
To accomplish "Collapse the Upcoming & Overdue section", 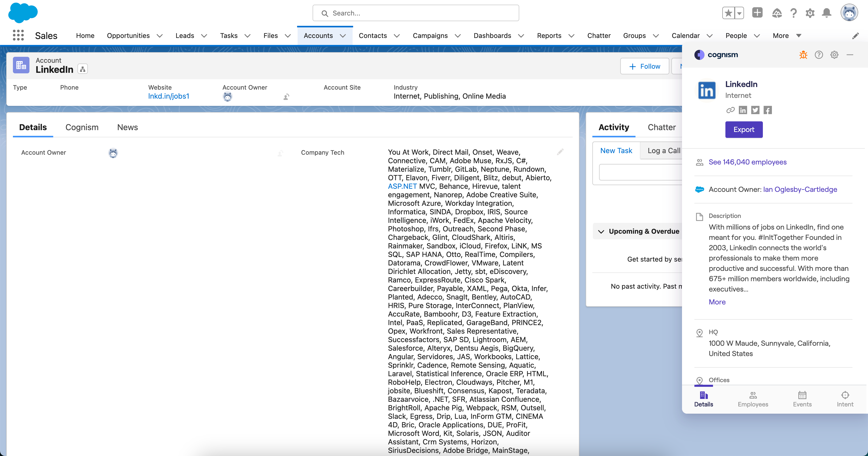I will [x=601, y=231].
